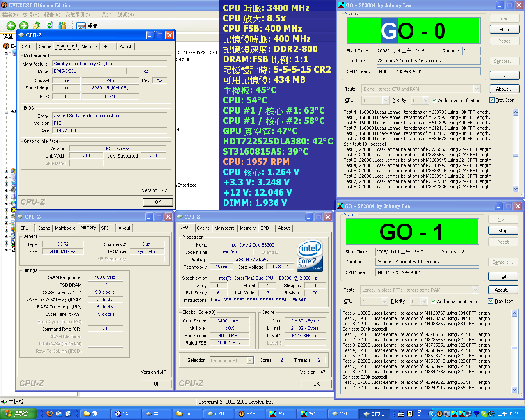Open About tab in Memory CPU-Z window
Screen dimensions: 525x420
[124, 228]
